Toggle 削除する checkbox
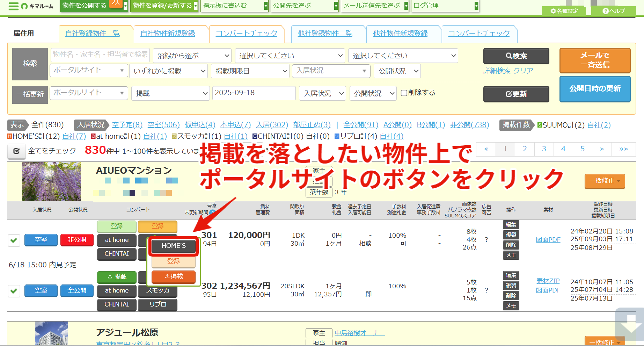The image size is (644, 346). (x=404, y=93)
